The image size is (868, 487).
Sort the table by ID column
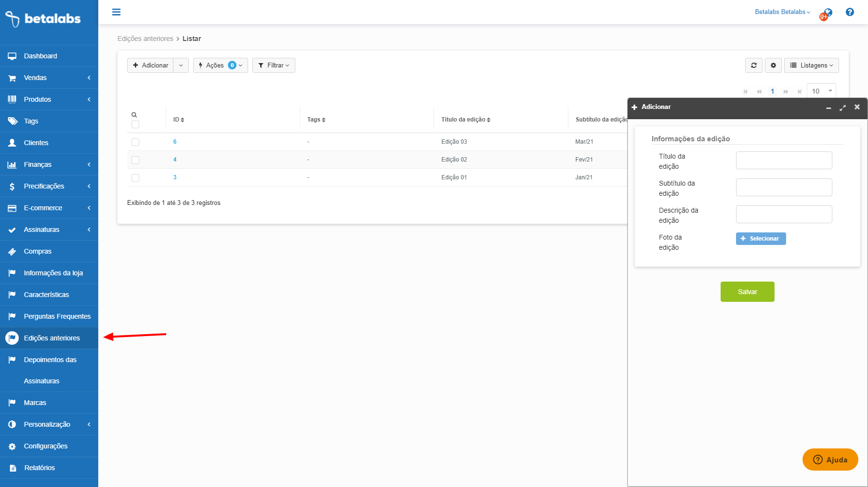(x=179, y=120)
